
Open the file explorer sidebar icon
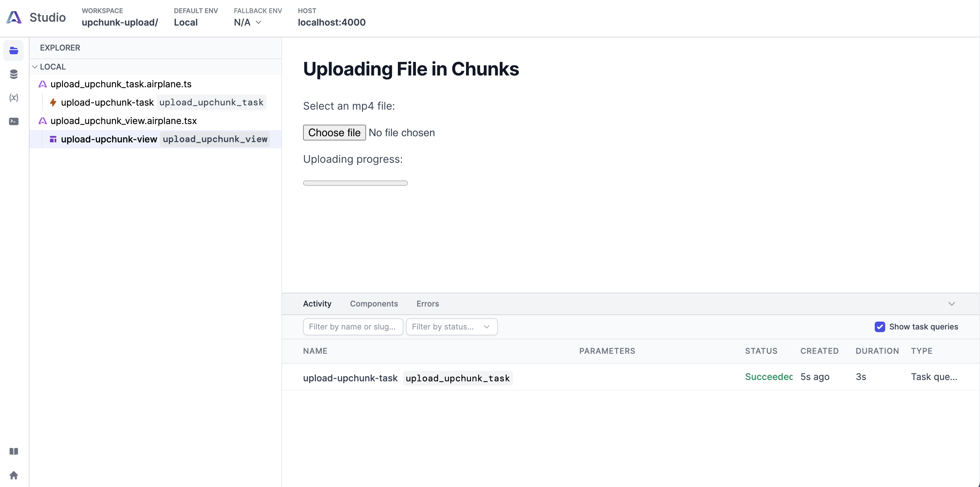point(14,50)
